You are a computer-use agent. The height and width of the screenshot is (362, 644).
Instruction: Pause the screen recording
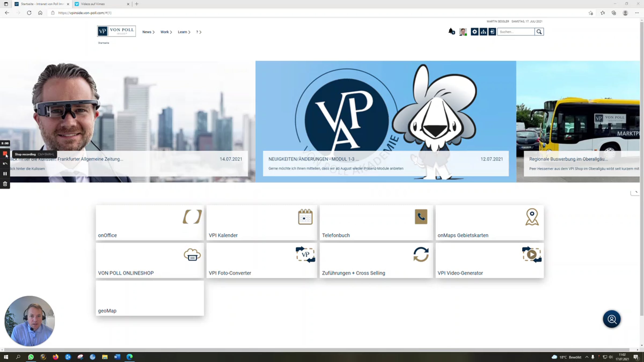point(5,174)
